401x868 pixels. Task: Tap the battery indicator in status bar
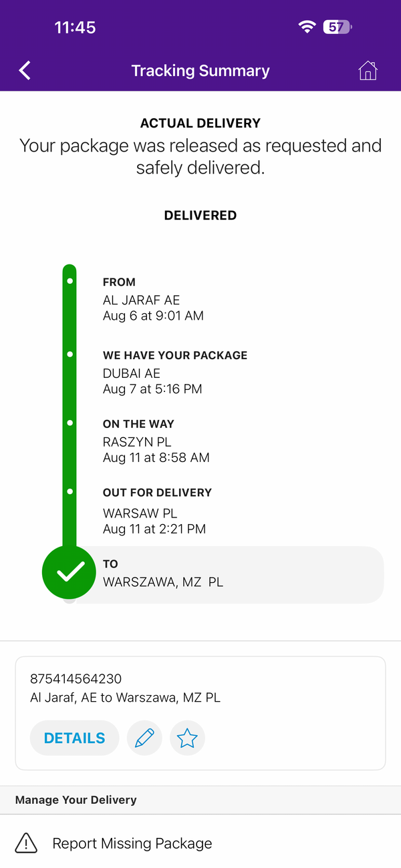(x=338, y=27)
